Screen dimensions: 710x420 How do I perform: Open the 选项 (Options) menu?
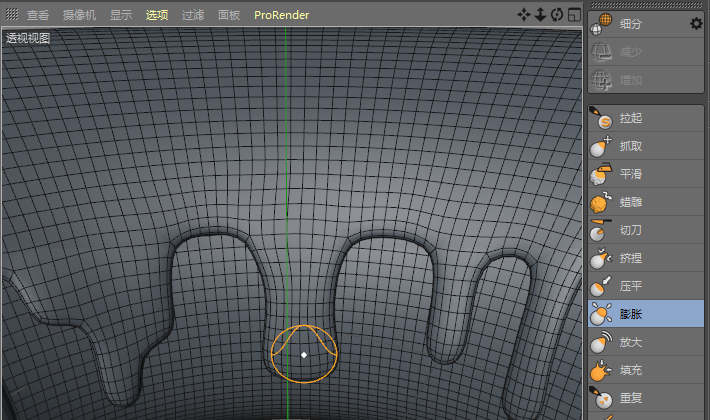(157, 15)
